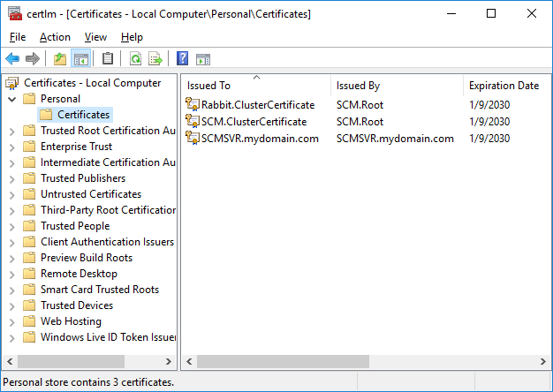Screen dimensions: 553x392
Task: Click the Refresh toolbar icon
Action: click(x=135, y=59)
